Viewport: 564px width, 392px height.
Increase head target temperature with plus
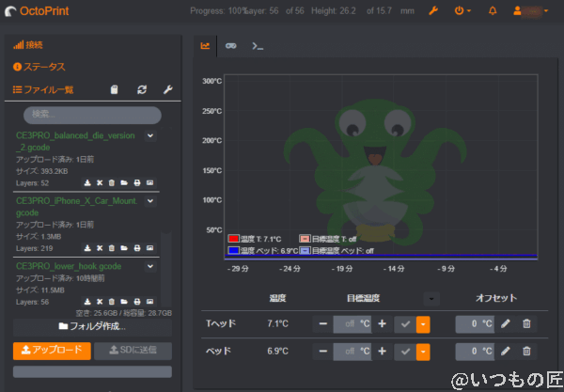point(382,323)
